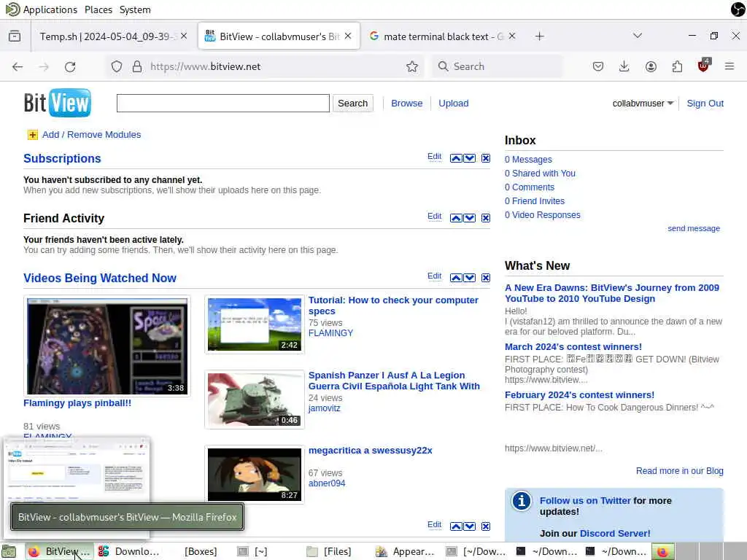Screen dimensions: 747x560
Task: Reload the BitView page
Action: [70, 66]
